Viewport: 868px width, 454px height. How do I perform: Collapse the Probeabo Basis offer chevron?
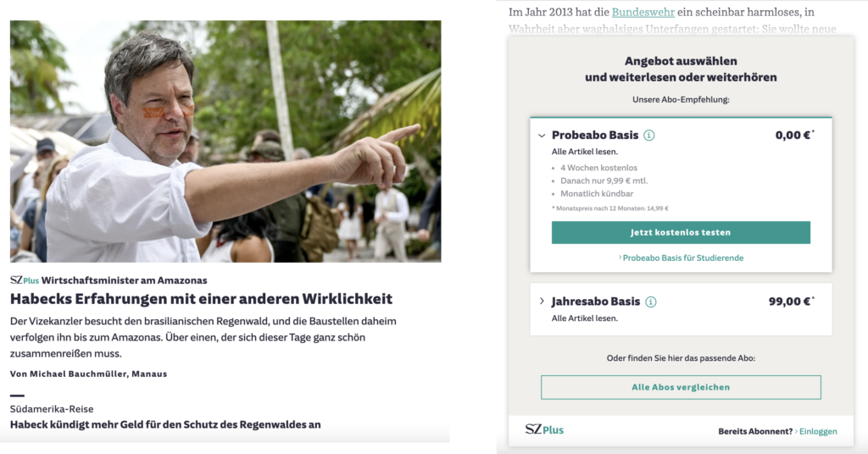click(x=542, y=136)
